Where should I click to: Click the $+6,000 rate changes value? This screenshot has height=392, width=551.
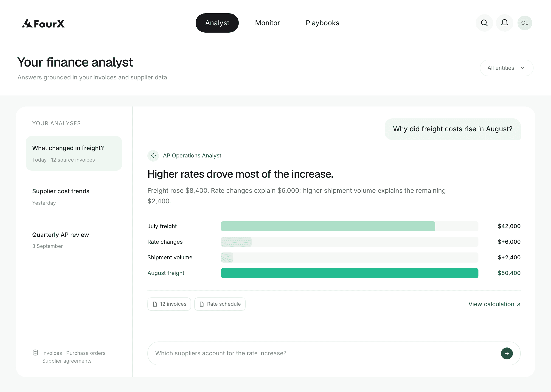[509, 242]
